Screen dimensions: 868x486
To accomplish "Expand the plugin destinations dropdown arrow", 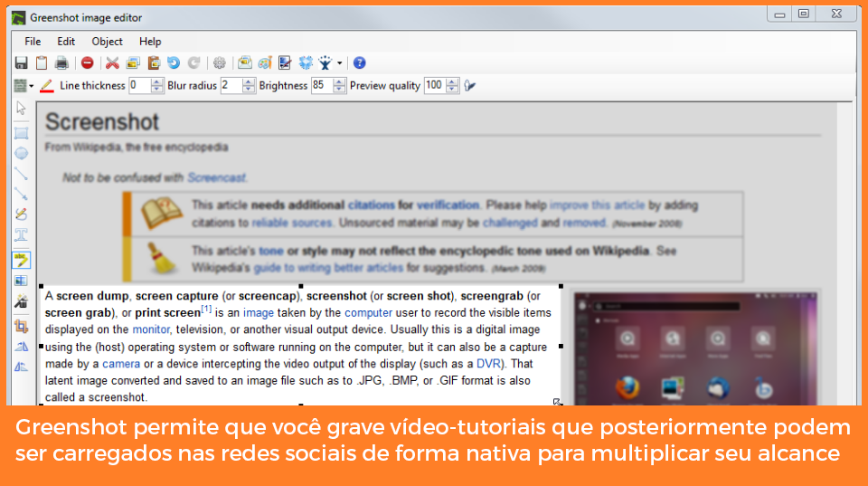I will coord(340,63).
